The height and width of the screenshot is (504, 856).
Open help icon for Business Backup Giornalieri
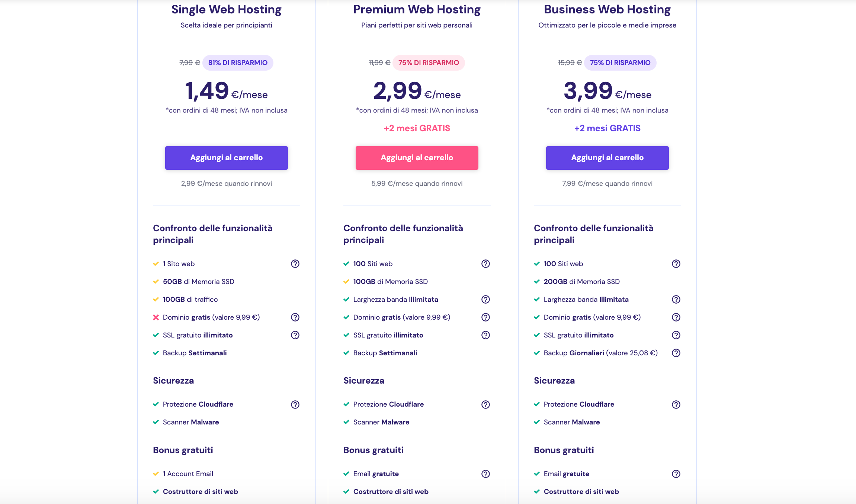point(676,353)
